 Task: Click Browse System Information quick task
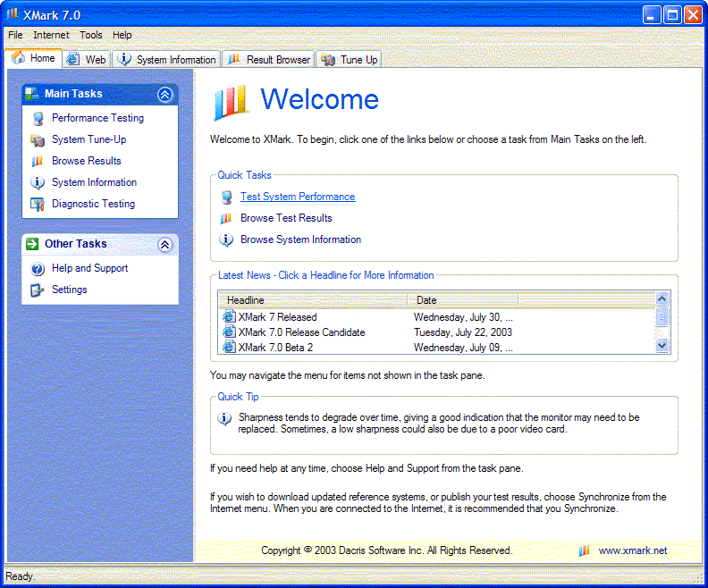300,239
